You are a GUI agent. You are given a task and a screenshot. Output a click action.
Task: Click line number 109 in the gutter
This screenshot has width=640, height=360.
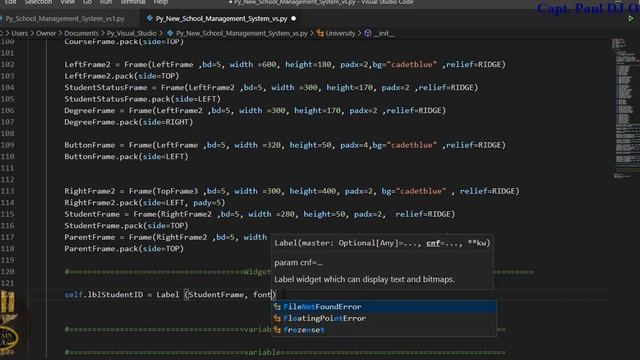[7, 145]
